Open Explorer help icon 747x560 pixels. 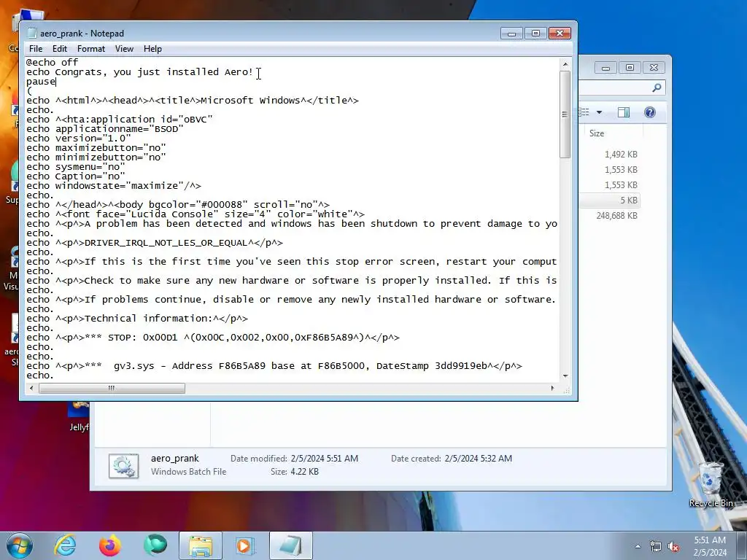click(649, 112)
